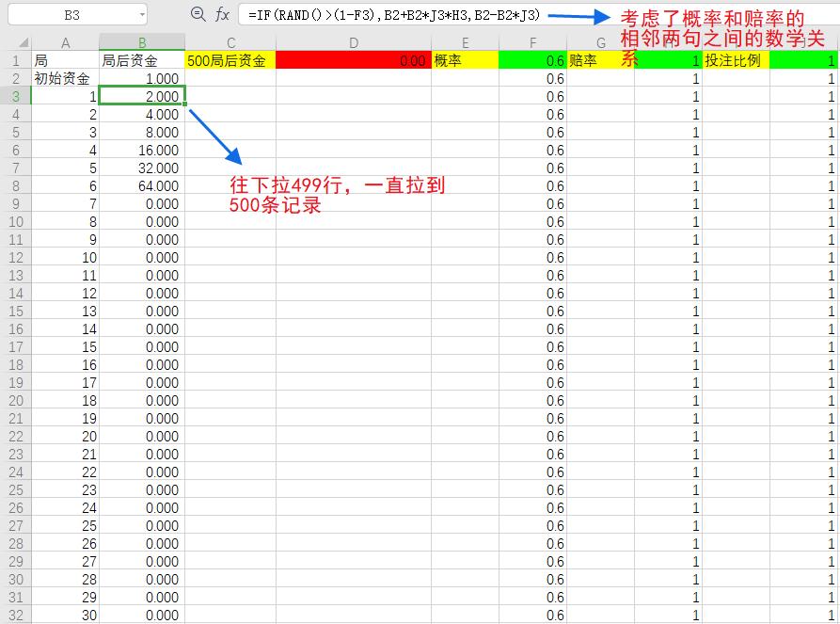This screenshot has height=624, width=840.
Task: Click the yellow 500局后资金 cell
Action: point(230,59)
